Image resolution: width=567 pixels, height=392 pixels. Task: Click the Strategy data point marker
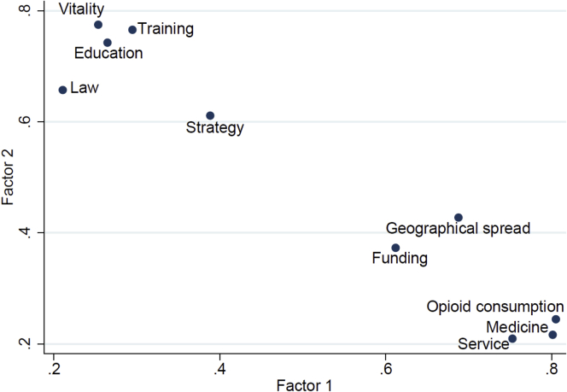[x=210, y=115]
